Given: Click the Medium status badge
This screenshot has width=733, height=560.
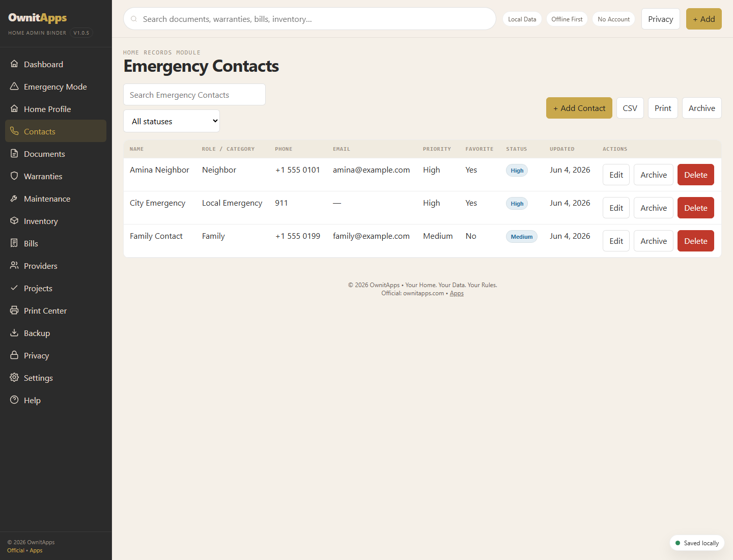Looking at the screenshot, I should pos(522,237).
